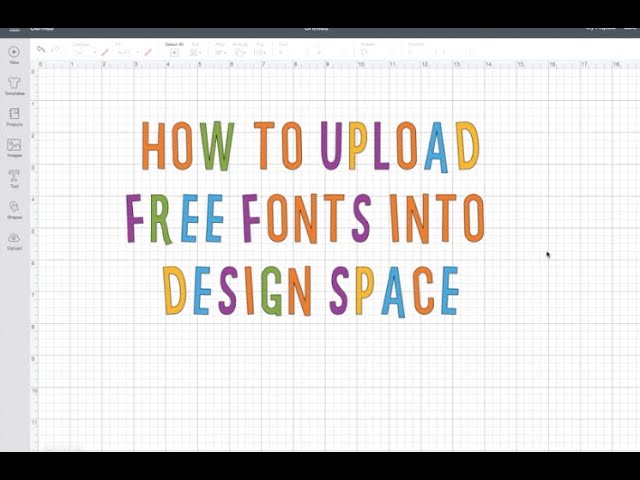Open the Arrange dropdown
640x480 pixels.
coord(240,50)
